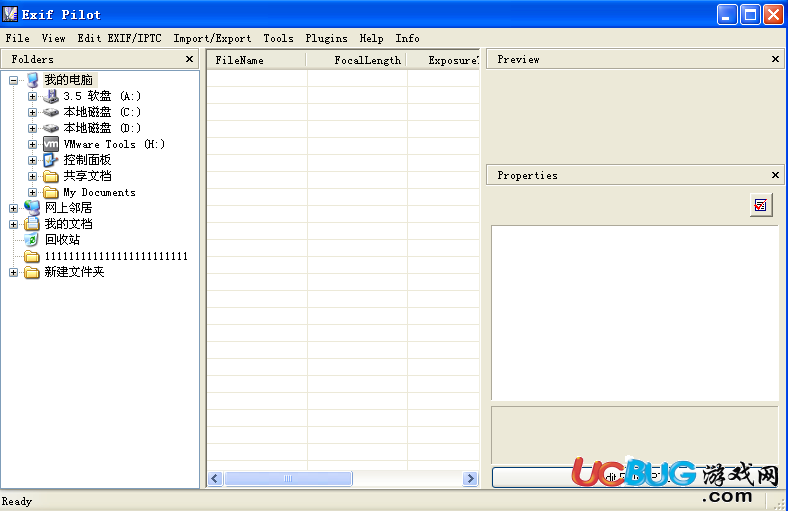788x511 pixels.
Task: Open the Tools menu
Action: point(278,38)
